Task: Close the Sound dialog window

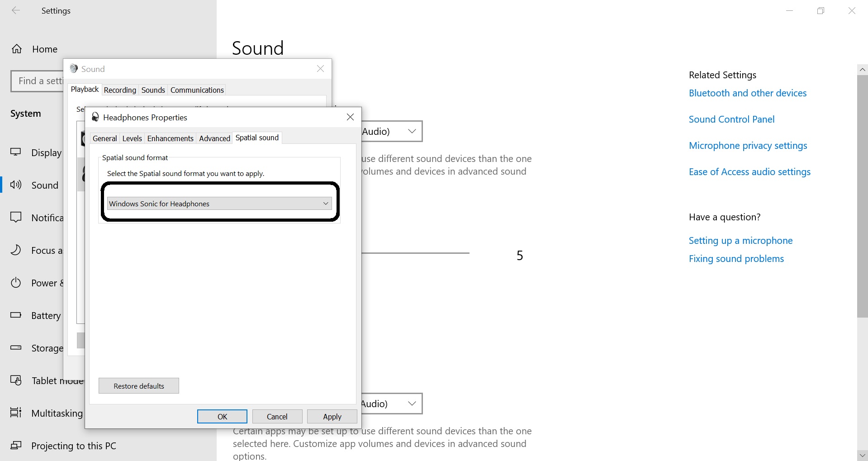Action: 320,69
